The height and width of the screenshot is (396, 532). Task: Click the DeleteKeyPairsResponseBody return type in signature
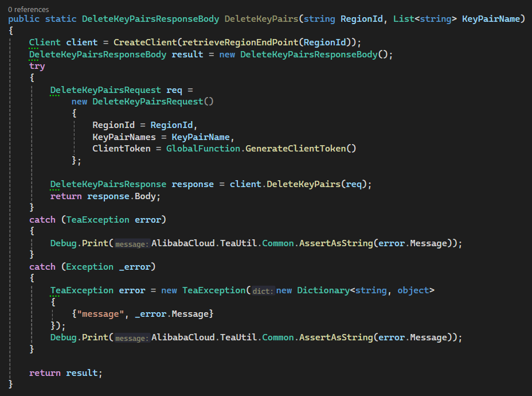[x=150, y=19]
